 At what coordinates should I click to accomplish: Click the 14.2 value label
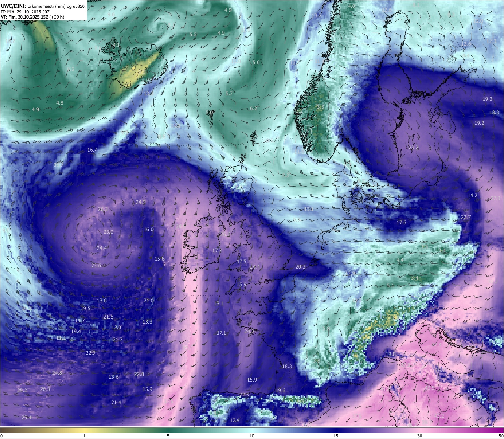[x=472, y=195]
